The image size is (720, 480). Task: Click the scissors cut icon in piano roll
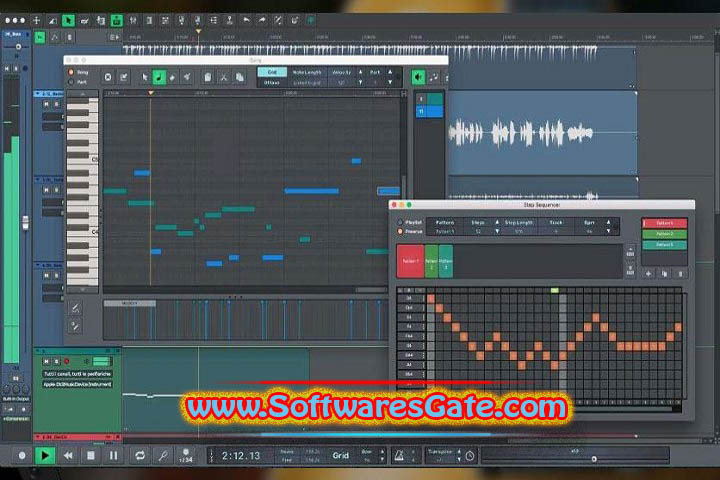point(224,77)
